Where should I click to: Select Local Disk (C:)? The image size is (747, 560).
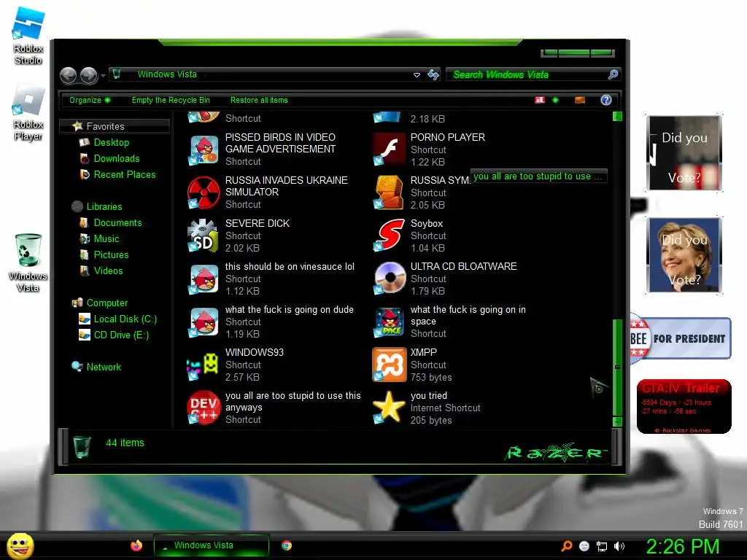coord(125,319)
